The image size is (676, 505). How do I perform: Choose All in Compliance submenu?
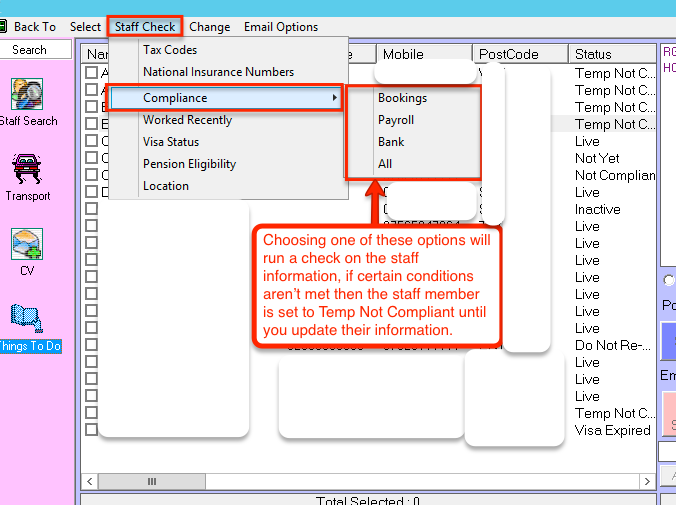click(385, 164)
